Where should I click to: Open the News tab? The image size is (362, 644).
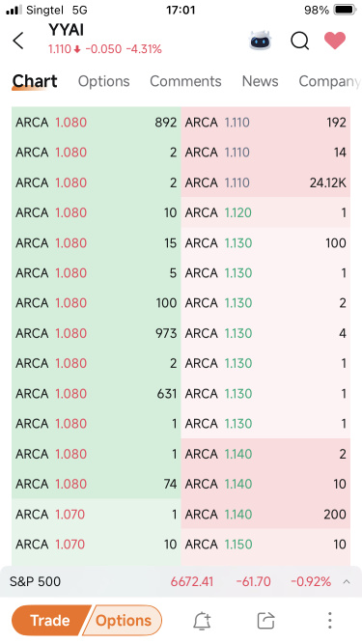point(261,81)
